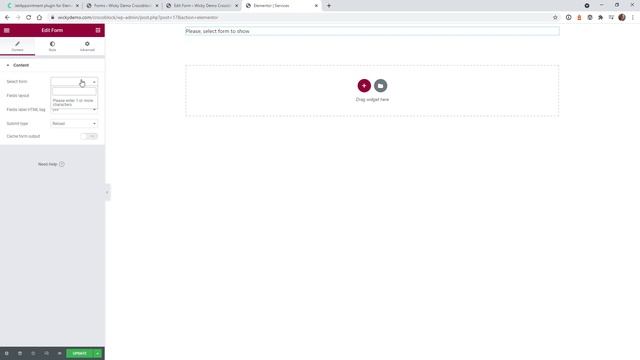Add template with folder button
The width and height of the screenshot is (640, 360).
(380, 86)
